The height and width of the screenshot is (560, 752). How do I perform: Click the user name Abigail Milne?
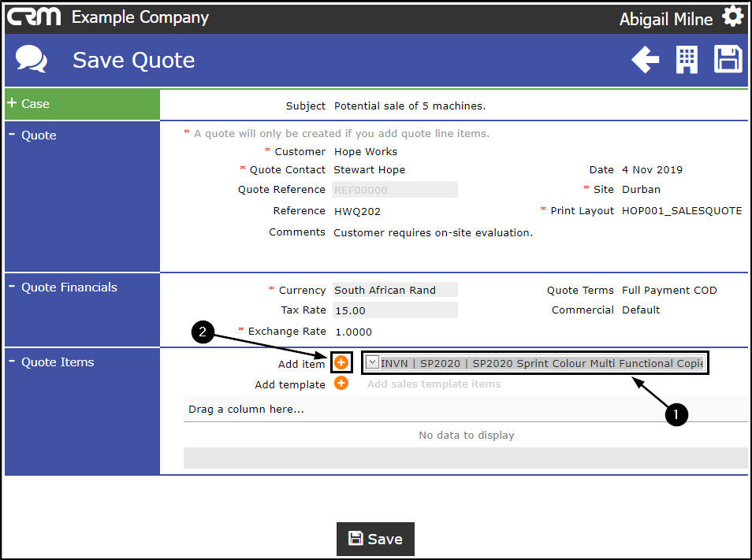coord(666,19)
